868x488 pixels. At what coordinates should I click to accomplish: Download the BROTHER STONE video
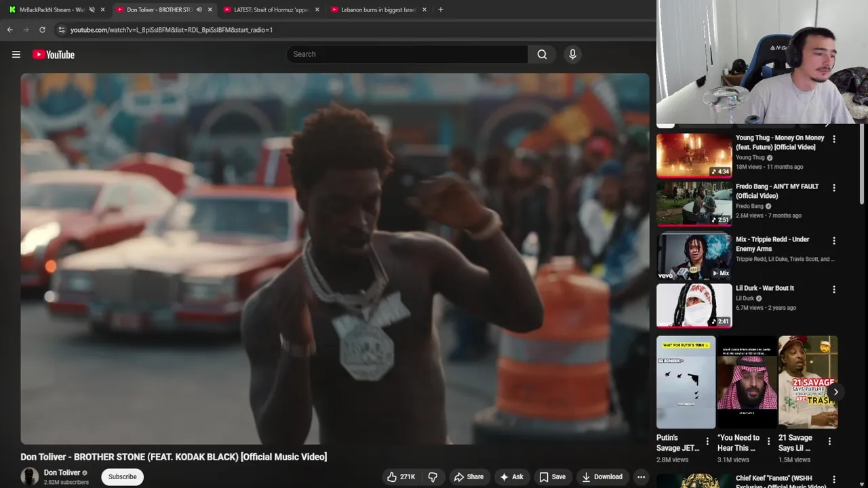pyautogui.click(x=601, y=476)
